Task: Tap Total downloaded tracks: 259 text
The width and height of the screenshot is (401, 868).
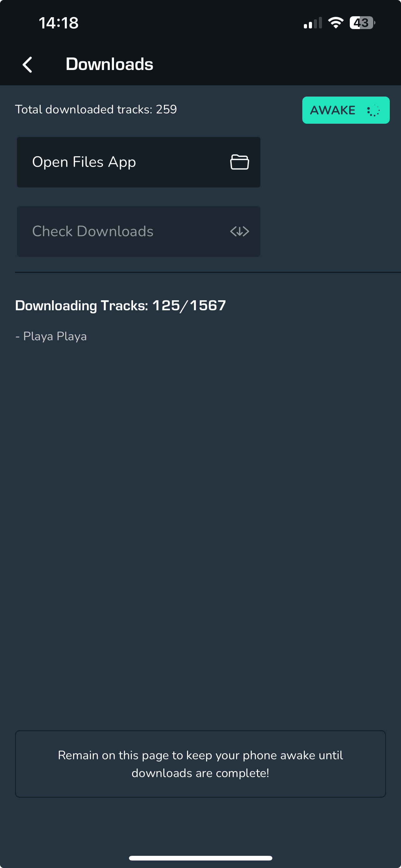Action: (96, 109)
